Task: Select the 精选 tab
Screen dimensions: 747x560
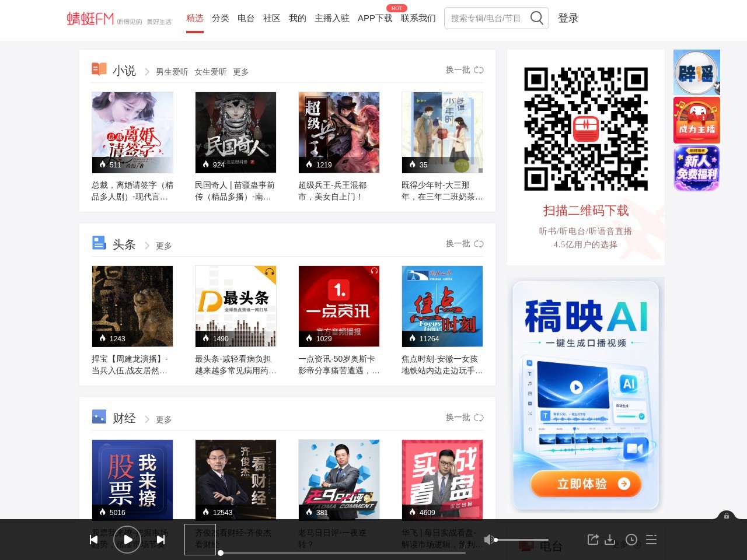Action: pos(195,18)
